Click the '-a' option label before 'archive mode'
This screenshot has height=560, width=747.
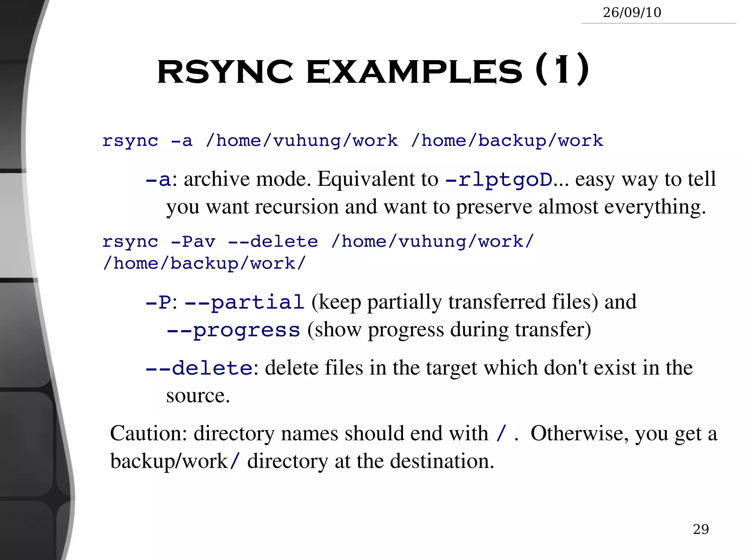[158, 180]
